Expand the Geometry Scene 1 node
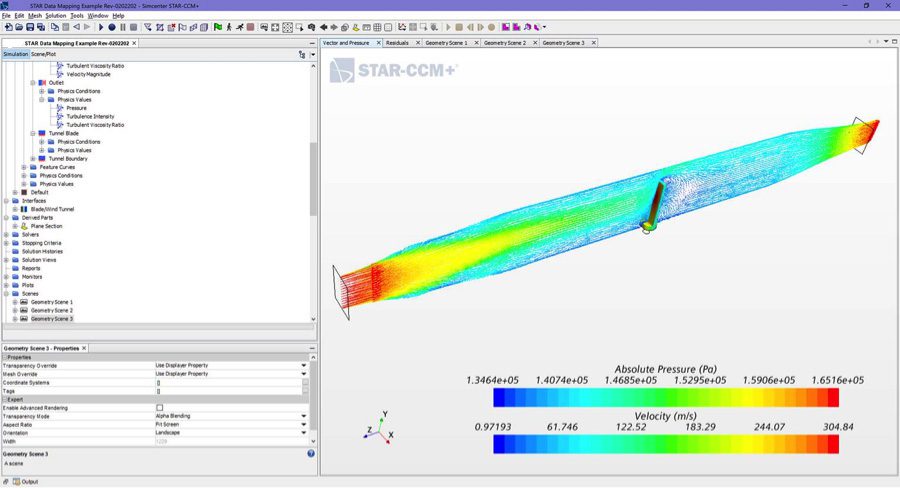 (15, 302)
